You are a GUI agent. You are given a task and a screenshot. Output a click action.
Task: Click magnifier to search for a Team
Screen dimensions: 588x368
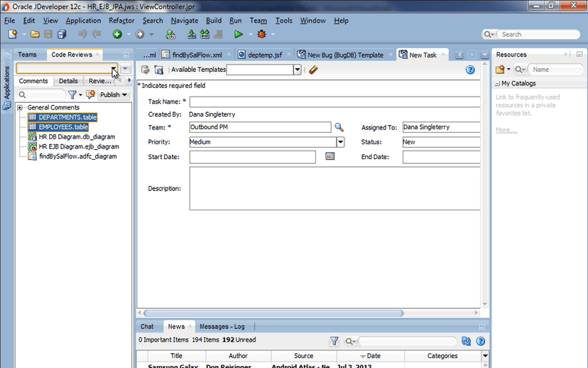[339, 127]
